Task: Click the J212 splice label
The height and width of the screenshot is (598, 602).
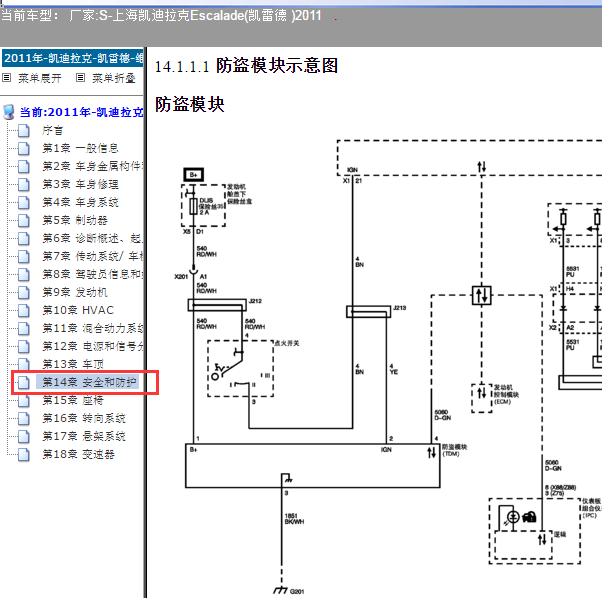Action: (x=255, y=301)
